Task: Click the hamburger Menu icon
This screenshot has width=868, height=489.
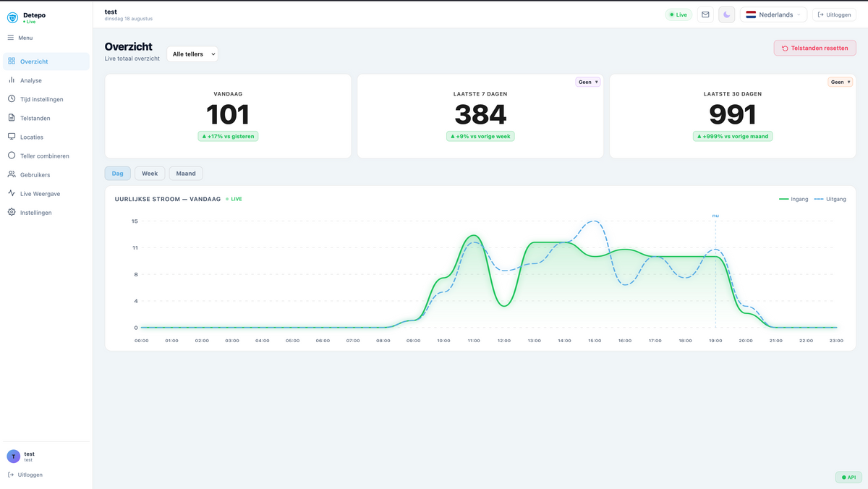Action: tap(11, 38)
